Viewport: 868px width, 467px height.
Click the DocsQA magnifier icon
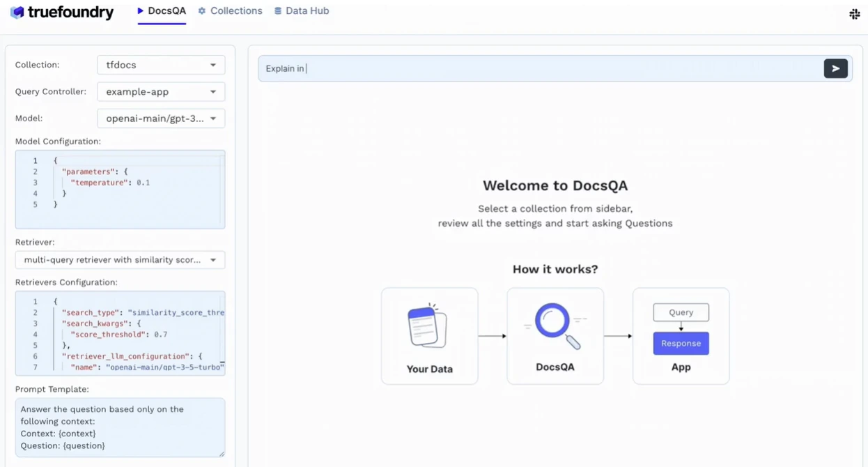pyautogui.click(x=555, y=326)
